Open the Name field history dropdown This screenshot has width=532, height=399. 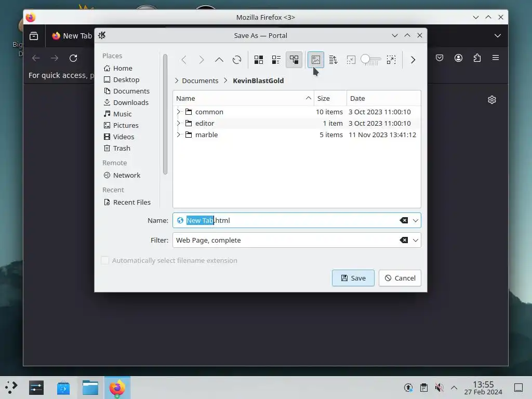(416, 220)
